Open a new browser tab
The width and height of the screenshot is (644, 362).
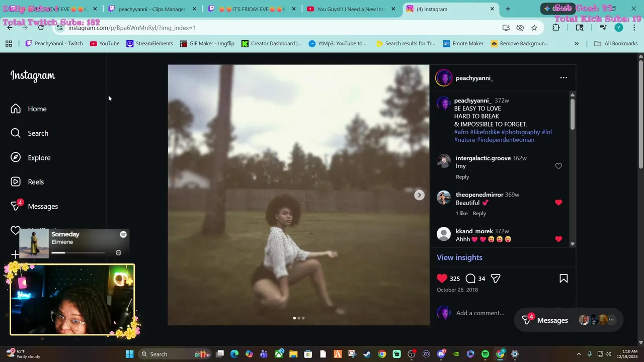click(508, 9)
